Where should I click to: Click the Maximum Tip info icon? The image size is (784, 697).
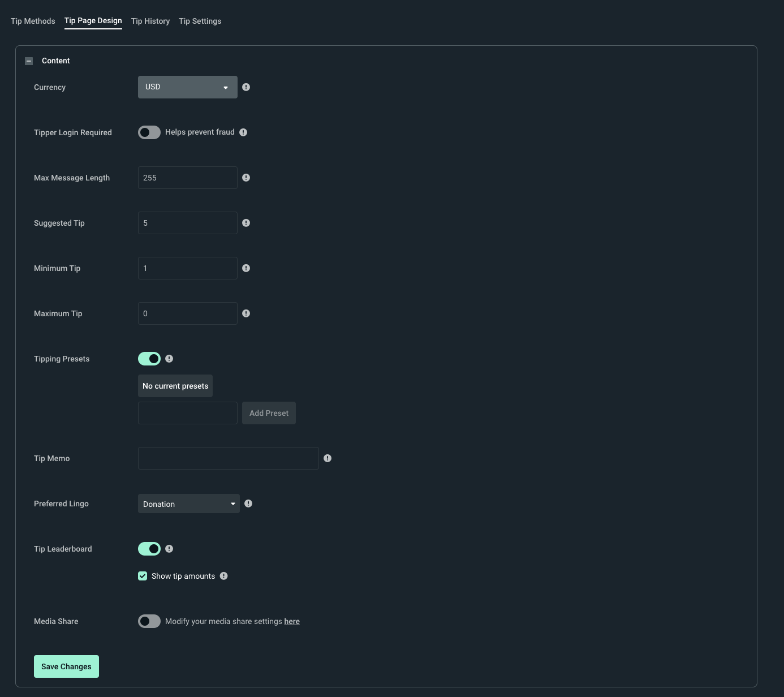pyautogui.click(x=245, y=313)
